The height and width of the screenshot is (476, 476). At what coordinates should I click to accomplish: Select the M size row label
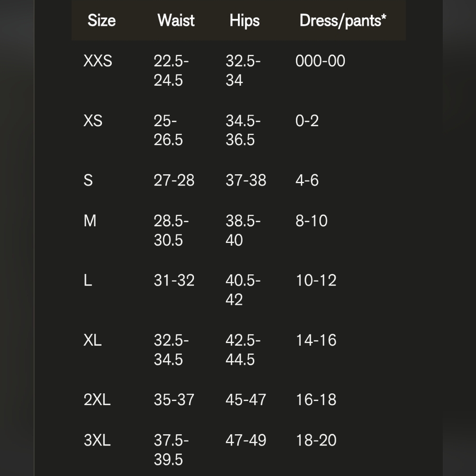pos(90,221)
